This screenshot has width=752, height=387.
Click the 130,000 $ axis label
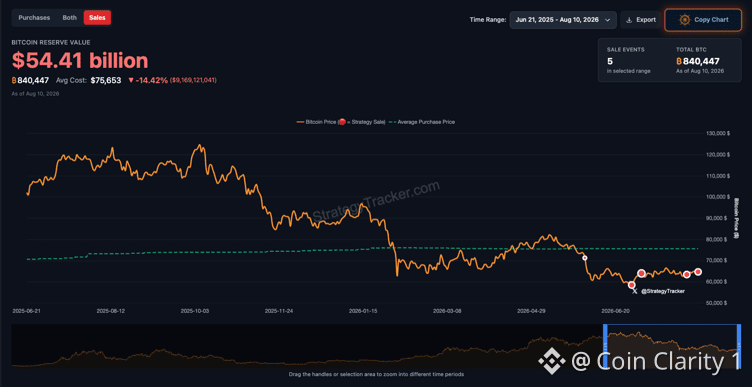[x=718, y=133]
